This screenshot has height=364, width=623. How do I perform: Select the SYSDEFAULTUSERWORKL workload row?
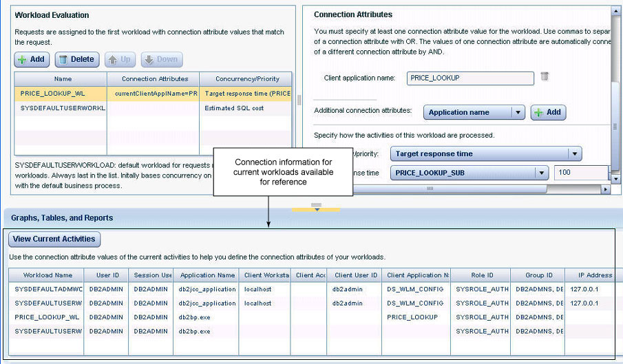[x=153, y=108]
